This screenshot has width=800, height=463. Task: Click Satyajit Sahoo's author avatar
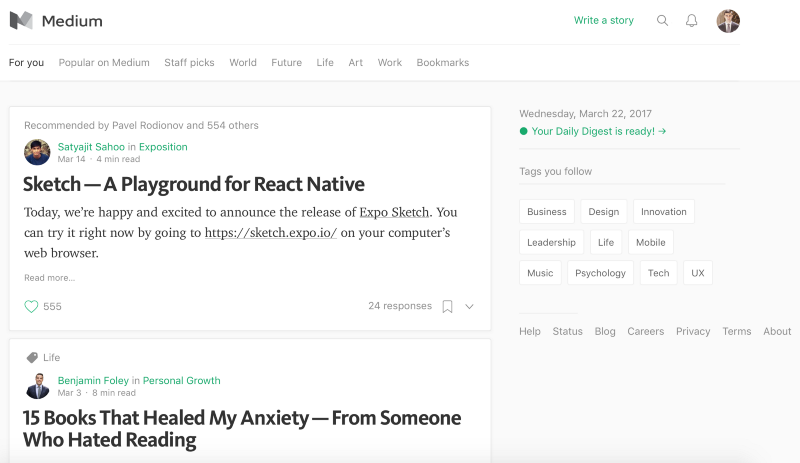coord(37,152)
